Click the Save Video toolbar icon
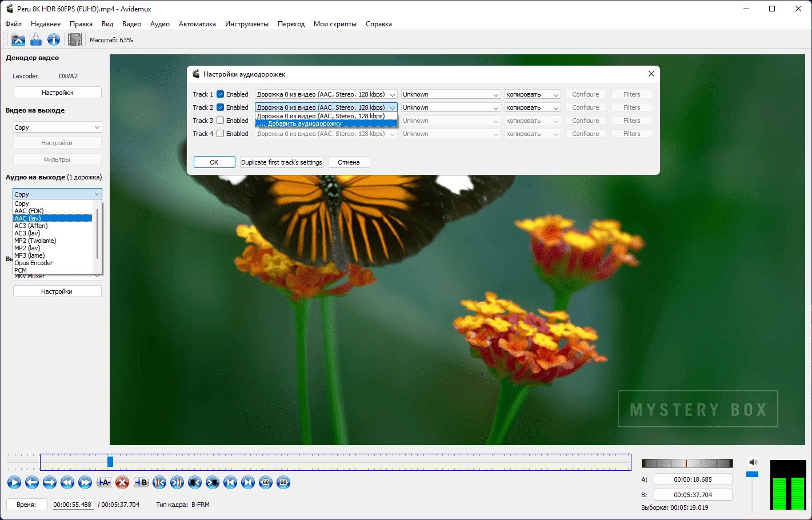812x520 pixels. click(x=36, y=39)
